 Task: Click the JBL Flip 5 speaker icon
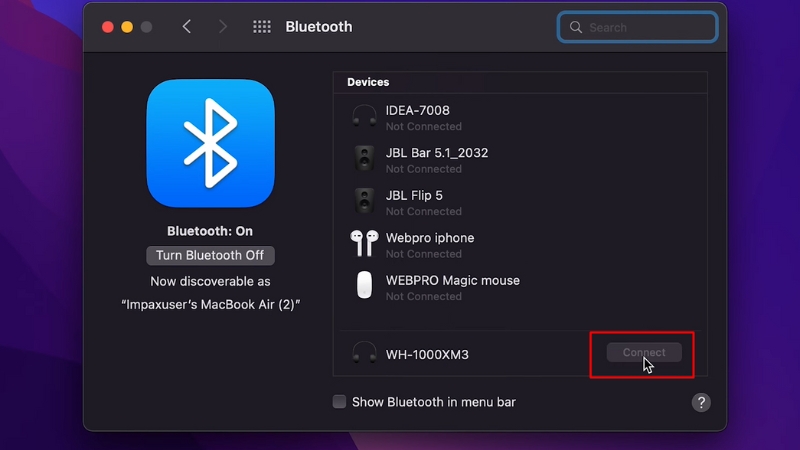(x=364, y=201)
